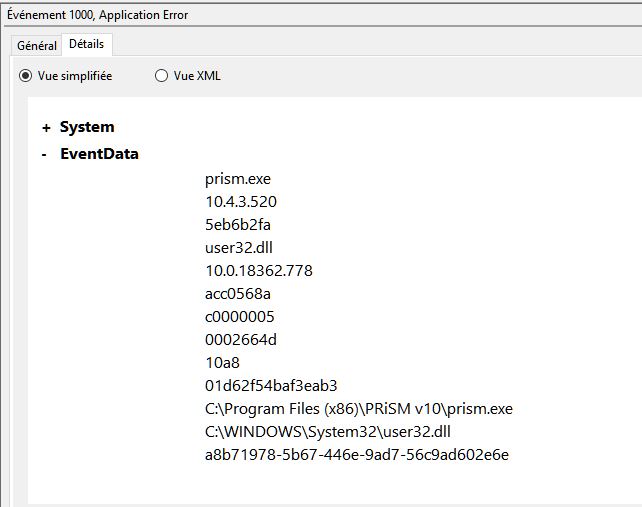Select the Détails tab
The width and height of the screenshot is (642, 507).
[87, 45]
